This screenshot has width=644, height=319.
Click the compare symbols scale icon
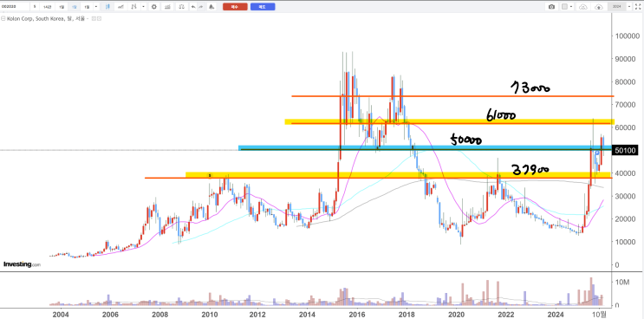coord(181,7)
